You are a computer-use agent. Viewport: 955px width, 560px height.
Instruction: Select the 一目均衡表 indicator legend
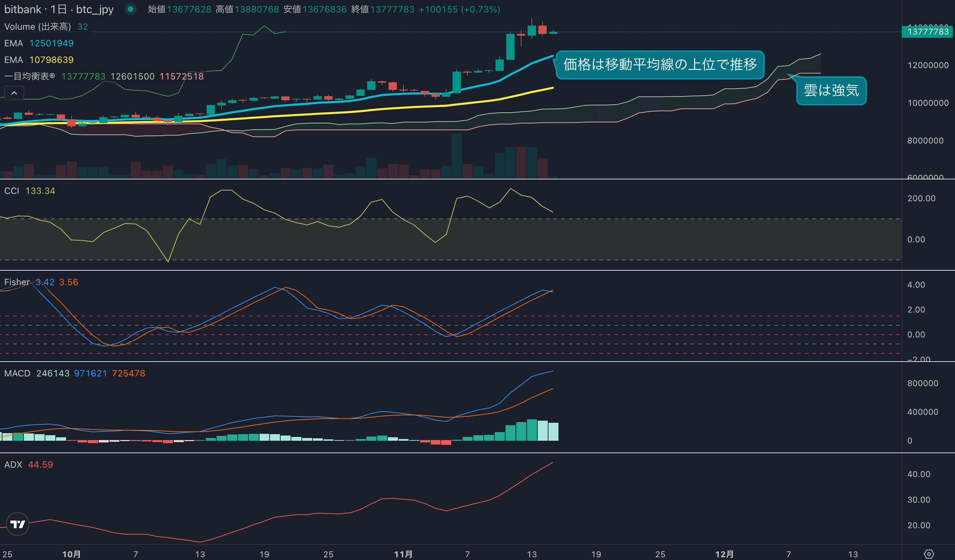[x=29, y=76]
